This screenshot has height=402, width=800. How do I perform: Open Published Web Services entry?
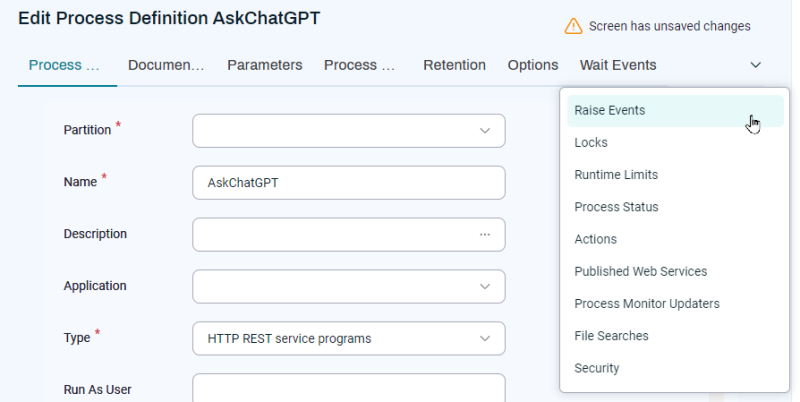640,271
